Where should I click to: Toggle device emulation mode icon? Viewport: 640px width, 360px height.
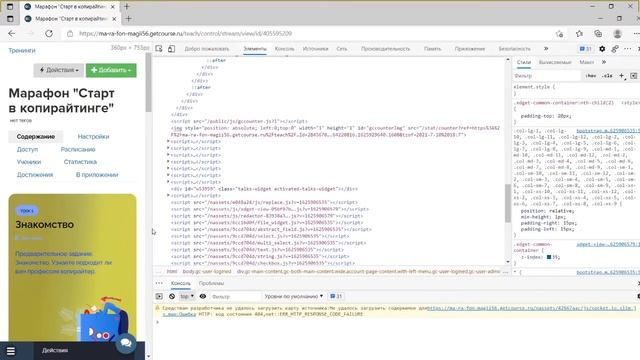tap(171, 49)
